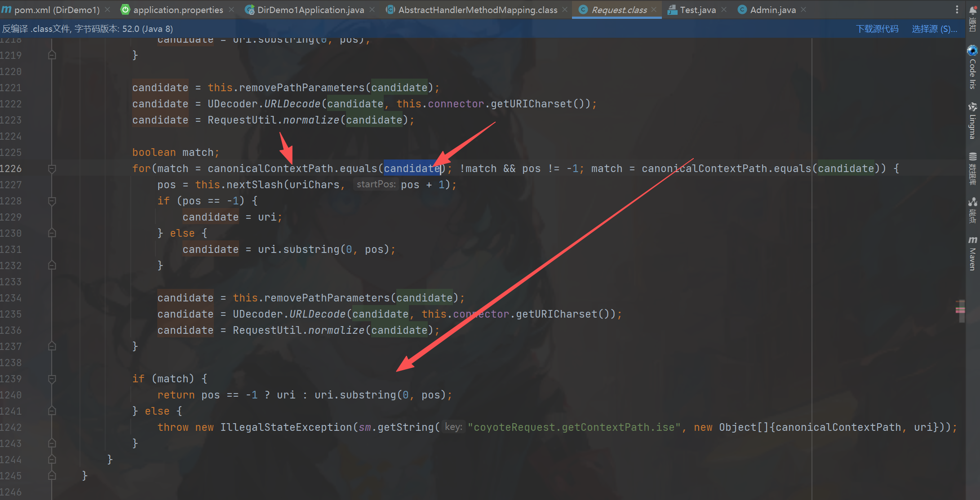Viewport: 980px width, 500px height.
Task: Close the application.properties tab
Action: click(231, 9)
